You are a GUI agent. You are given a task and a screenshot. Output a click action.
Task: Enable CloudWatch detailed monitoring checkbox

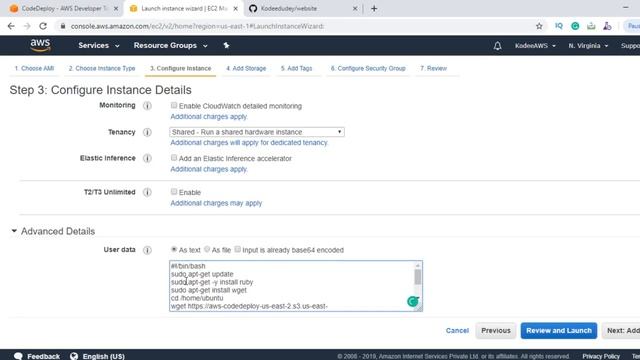(x=174, y=105)
